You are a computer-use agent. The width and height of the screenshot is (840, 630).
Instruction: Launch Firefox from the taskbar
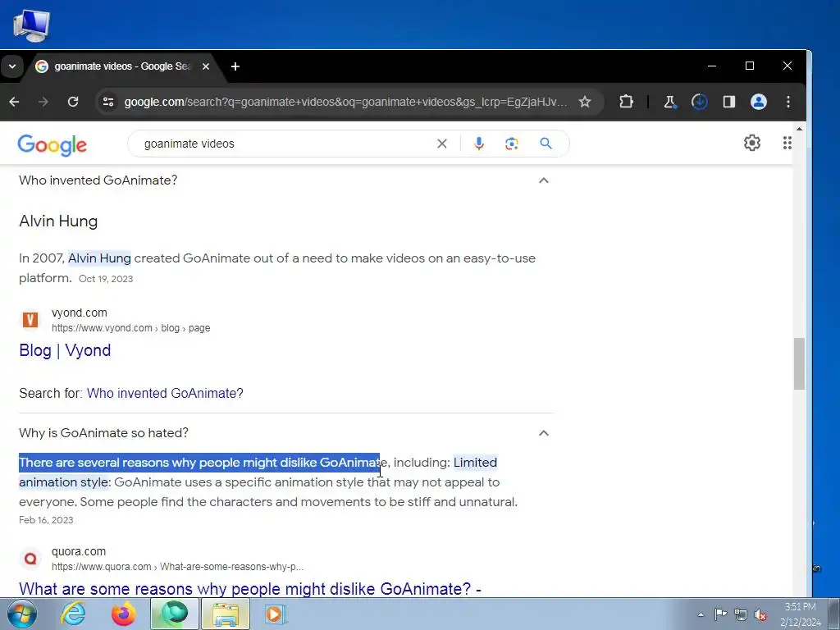point(123,614)
